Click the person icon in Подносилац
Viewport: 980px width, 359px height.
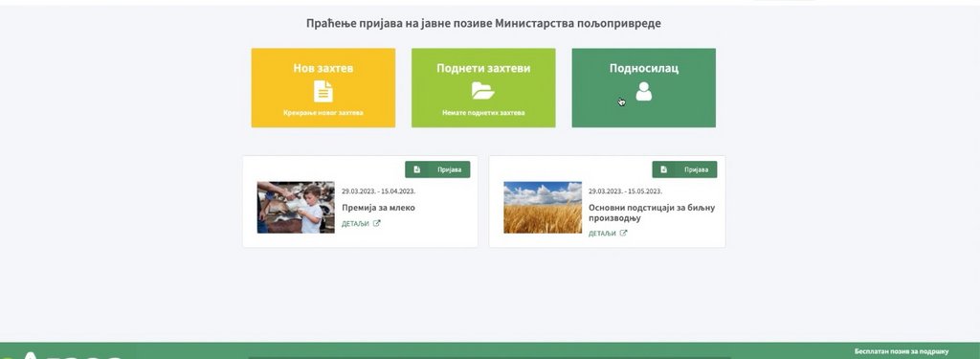(644, 91)
